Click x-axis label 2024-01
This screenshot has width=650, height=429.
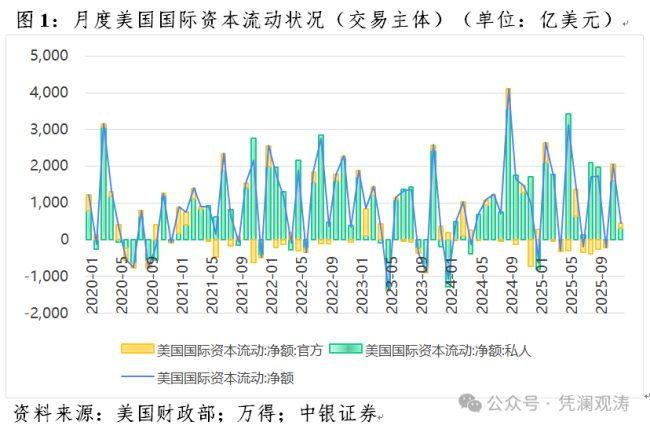[x=452, y=285]
